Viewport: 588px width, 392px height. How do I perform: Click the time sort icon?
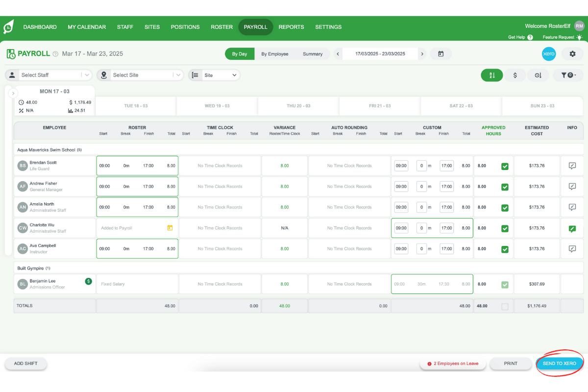(539, 75)
